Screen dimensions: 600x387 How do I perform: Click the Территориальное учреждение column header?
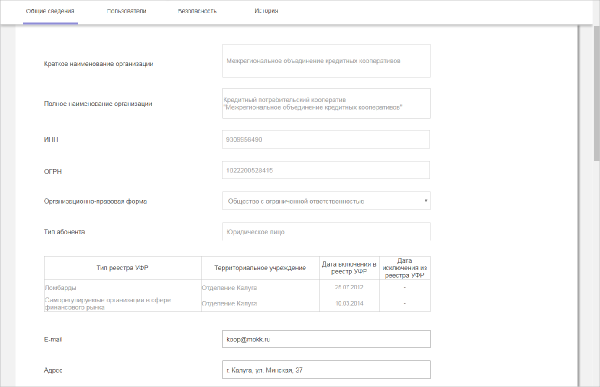coord(260,268)
